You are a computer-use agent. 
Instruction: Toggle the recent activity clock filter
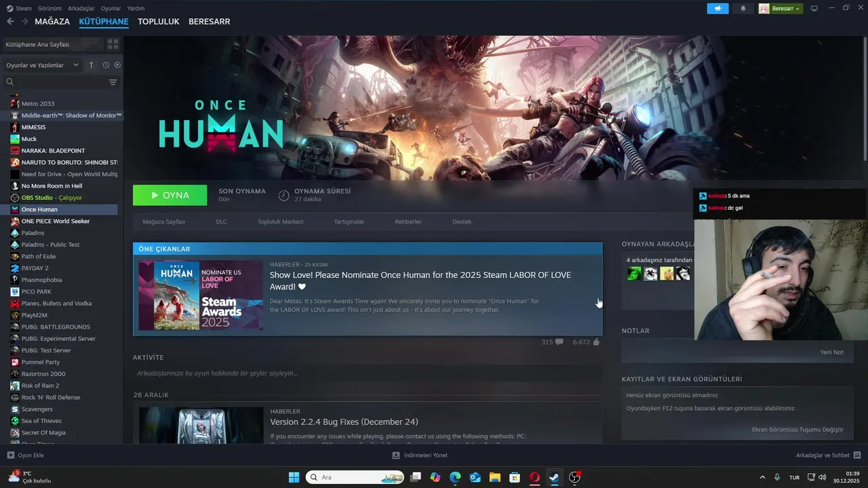pyautogui.click(x=106, y=65)
